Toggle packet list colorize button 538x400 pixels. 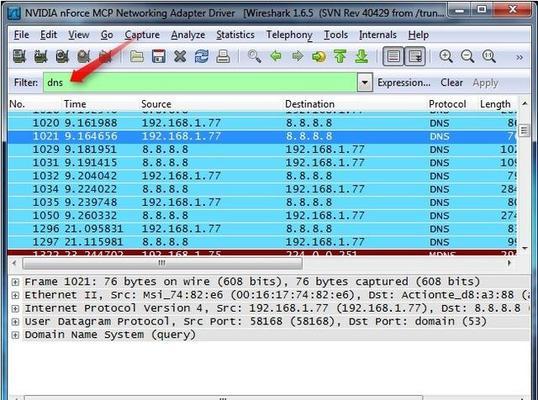pyautogui.click(x=393, y=56)
